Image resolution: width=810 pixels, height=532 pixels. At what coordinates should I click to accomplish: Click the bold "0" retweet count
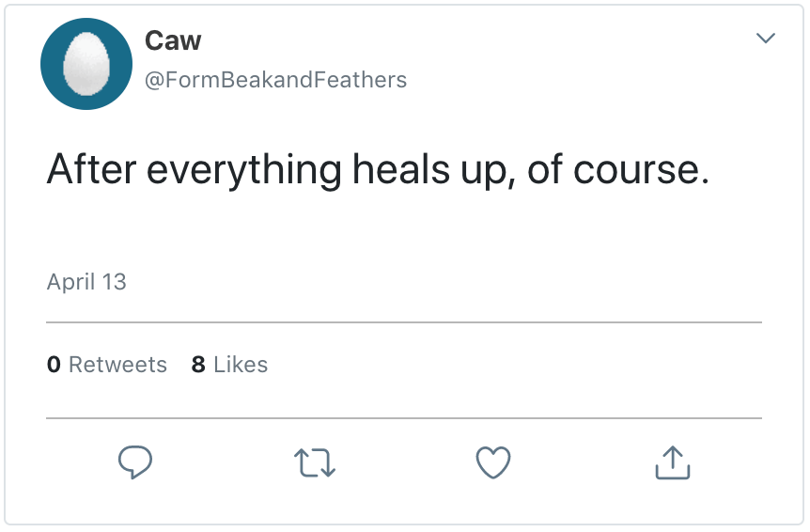click(x=54, y=365)
